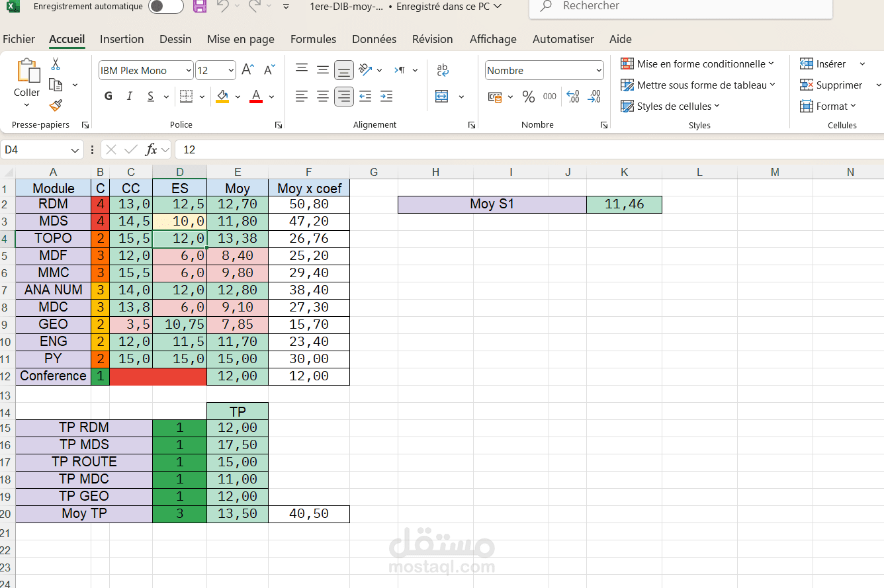Click the Supprimer cells button
Image resolution: width=884 pixels, height=588 pixels.
831,85
